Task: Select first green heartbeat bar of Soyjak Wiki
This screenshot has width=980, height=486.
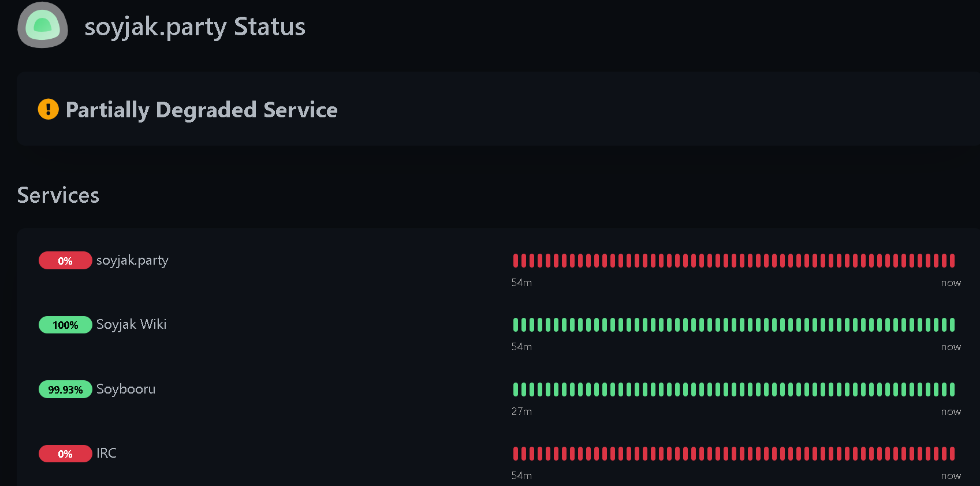Action: [516, 325]
